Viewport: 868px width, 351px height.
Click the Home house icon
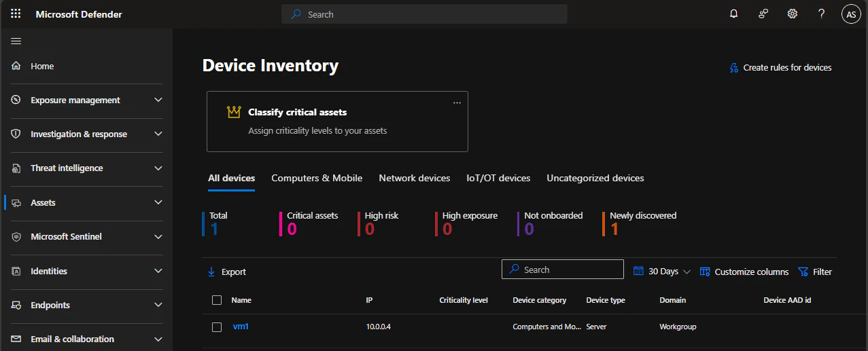click(16, 66)
